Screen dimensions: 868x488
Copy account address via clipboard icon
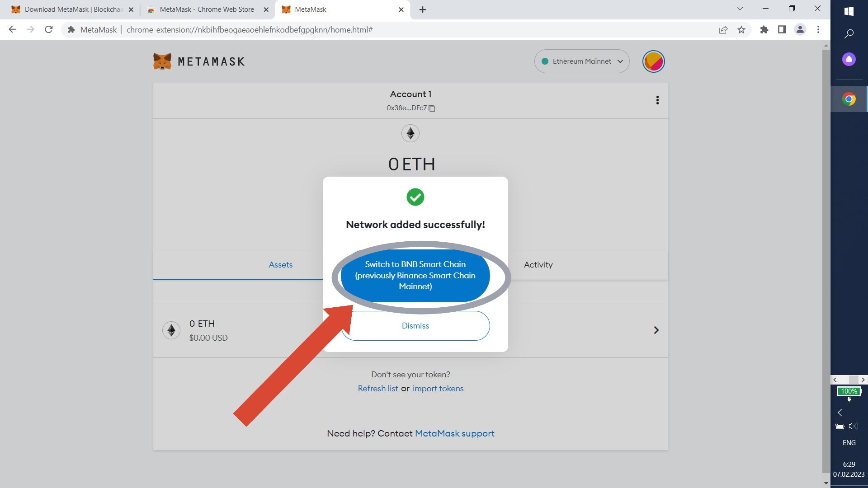[432, 108]
